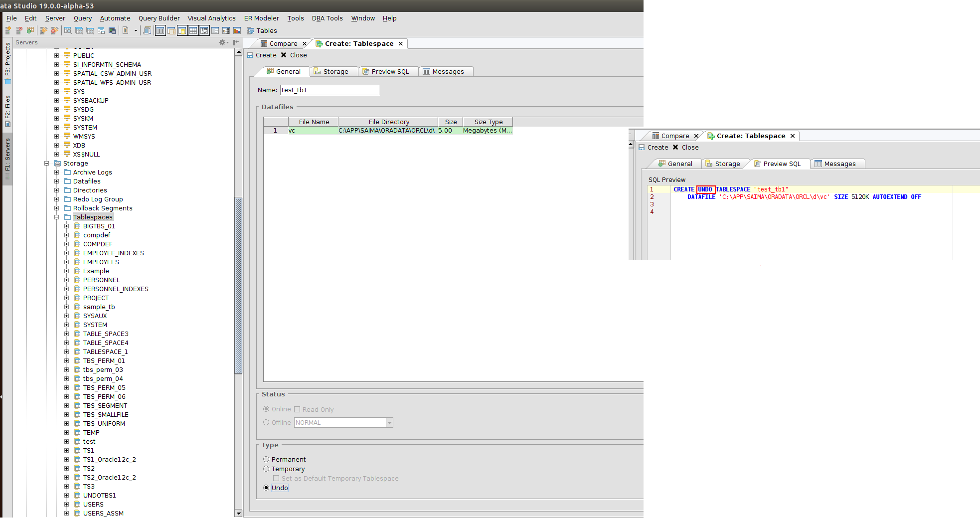Click the Tables toolbar button
Image resolution: width=980 pixels, height=524 pixels.
[x=262, y=30]
